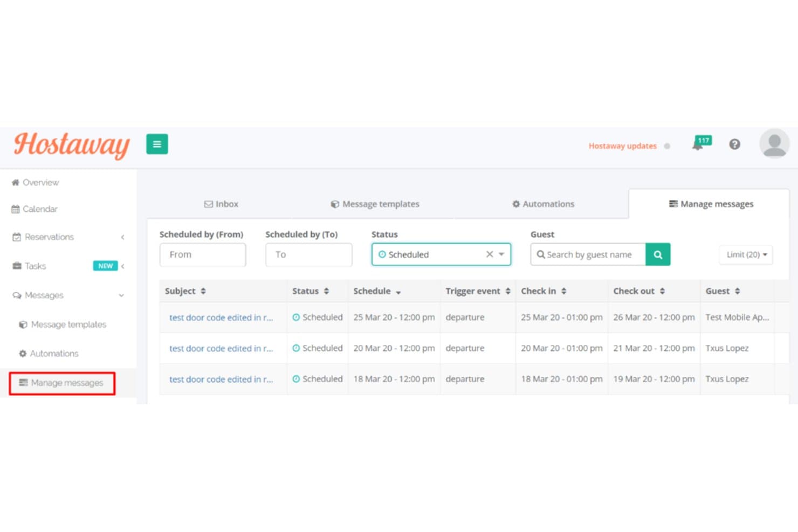798x532 pixels.
Task: Open Automations in the sidebar
Action: 49,354
